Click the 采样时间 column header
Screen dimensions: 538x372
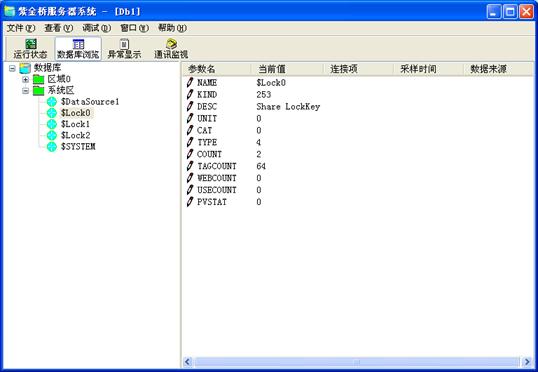(x=428, y=69)
